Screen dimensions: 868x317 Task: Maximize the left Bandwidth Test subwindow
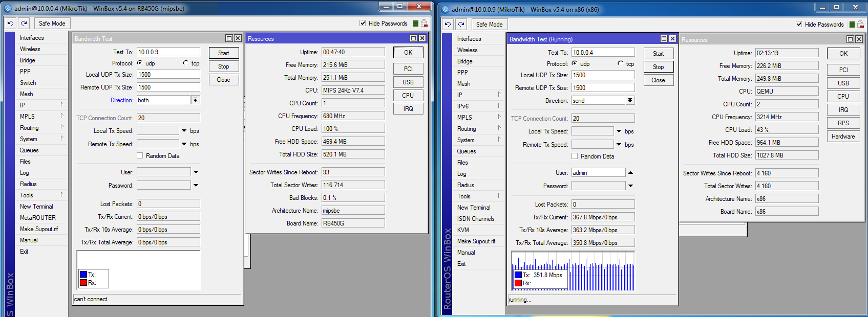pos(229,38)
